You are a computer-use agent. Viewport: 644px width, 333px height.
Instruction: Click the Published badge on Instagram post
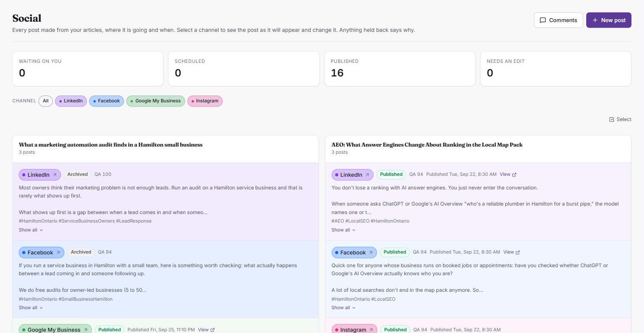395,330
